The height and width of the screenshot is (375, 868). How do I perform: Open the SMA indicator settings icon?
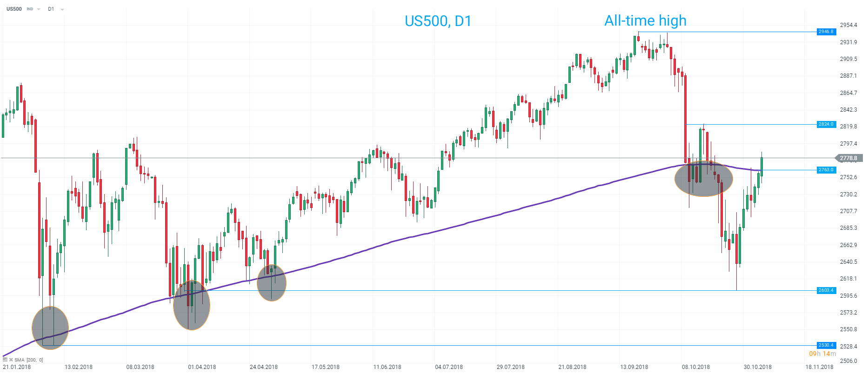pos(5,360)
